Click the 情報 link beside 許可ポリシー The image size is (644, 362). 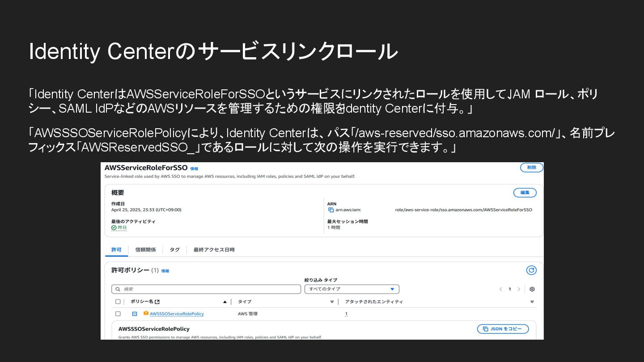tap(165, 271)
